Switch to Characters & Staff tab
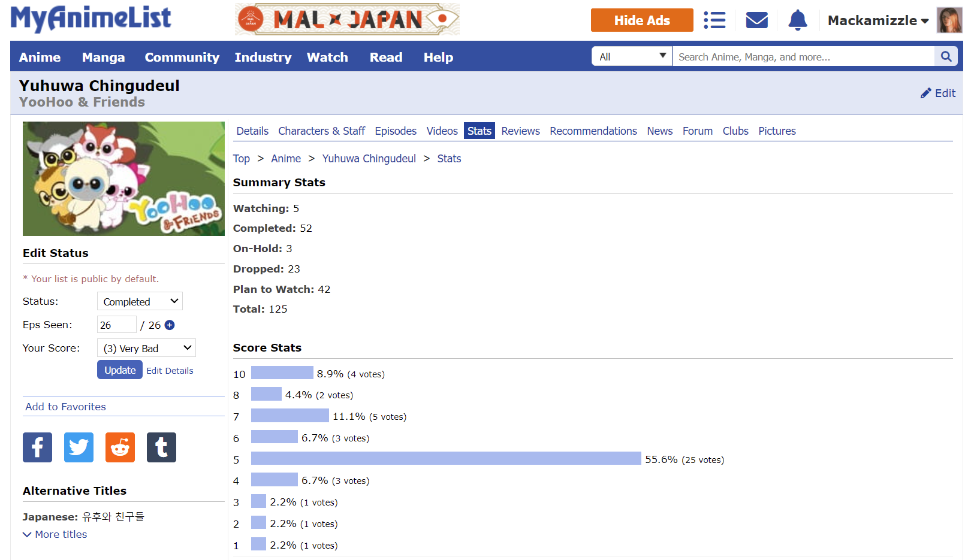The image size is (968, 560). tap(322, 131)
